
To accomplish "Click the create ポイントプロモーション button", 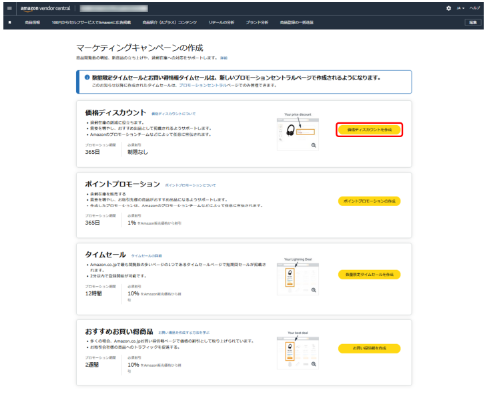I will pyautogui.click(x=369, y=201).
